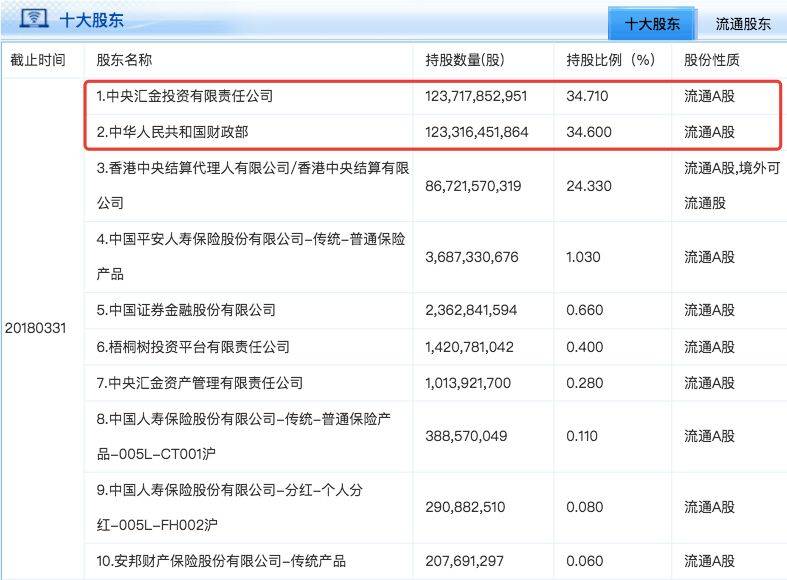Click the percentage value 0.660
Viewport: 787px width, 580px height.
click(x=585, y=310)
